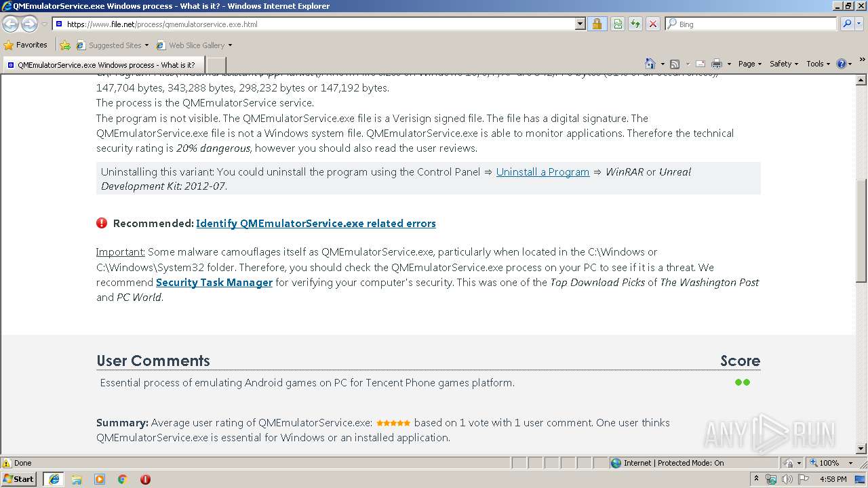Image resolution: width=868 pixels, height=488 pixels.
Task: Follow the Uninstall a Program link
Action: 542,171
